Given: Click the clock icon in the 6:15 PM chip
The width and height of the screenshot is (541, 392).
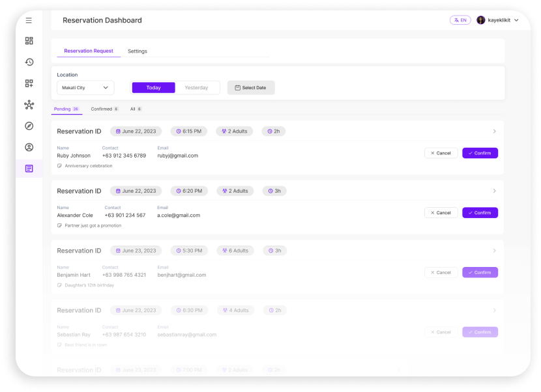Looking at the screenshot, I should [179, 132].
